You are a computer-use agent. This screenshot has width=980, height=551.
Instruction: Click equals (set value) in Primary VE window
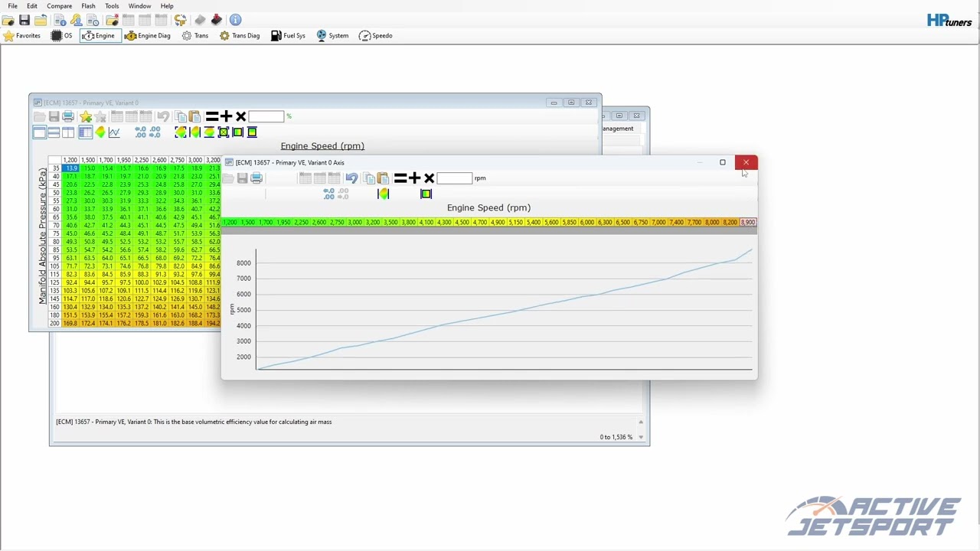pyautogui.click(x=212, y=116)
